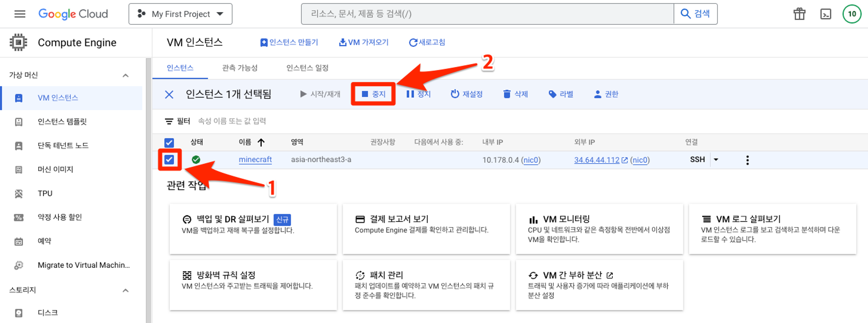Viewport: 868px width, 323px height.
Task: Switch to the 인스턴스 일정 tab
Action: click(x=307, y=68)
